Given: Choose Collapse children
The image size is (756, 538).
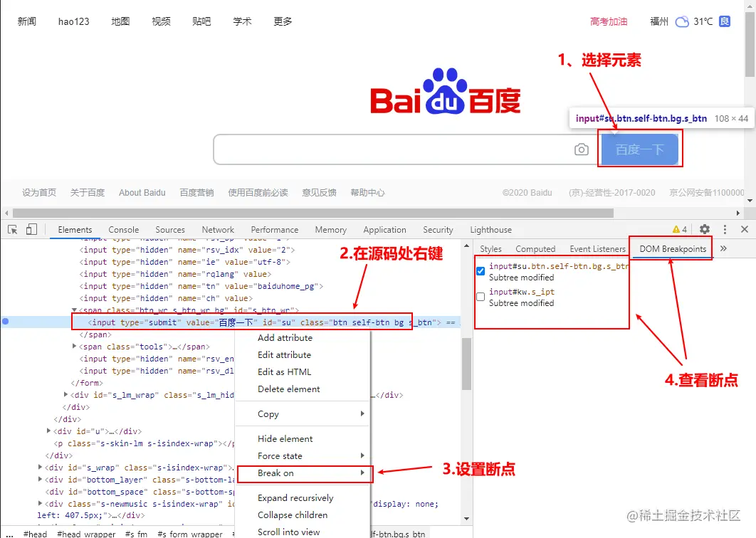Looking at the screenshot, I should click(x=293, y=515).
